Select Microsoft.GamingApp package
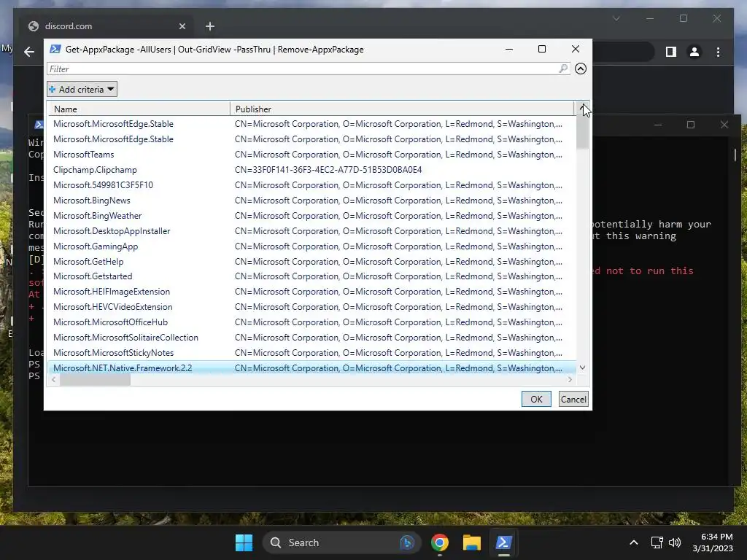 tap(311, 246)
